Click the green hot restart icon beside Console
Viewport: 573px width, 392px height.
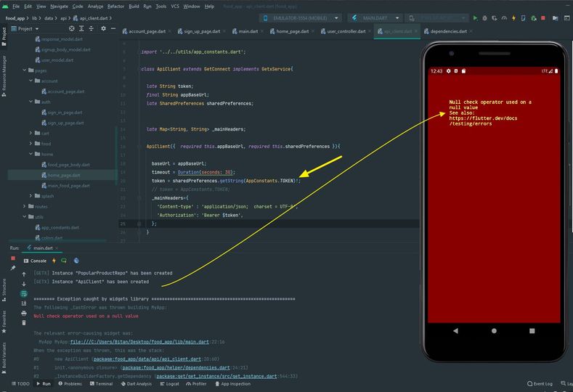[64, 261]
